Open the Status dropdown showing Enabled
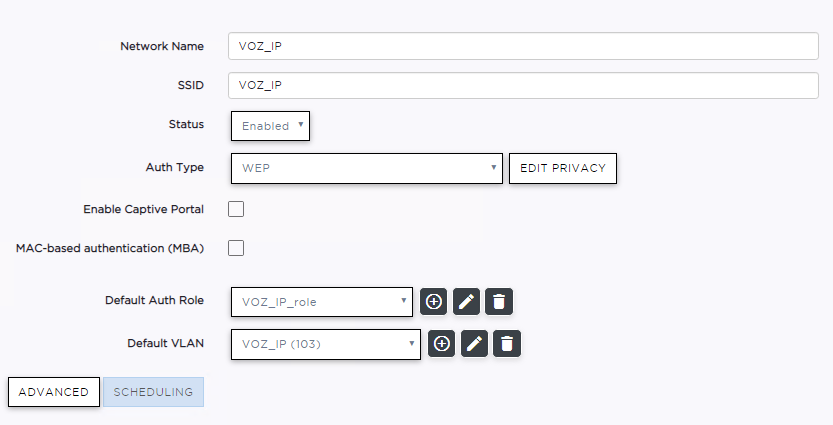This screenshot has width=833, height=425. pos(270,126)
